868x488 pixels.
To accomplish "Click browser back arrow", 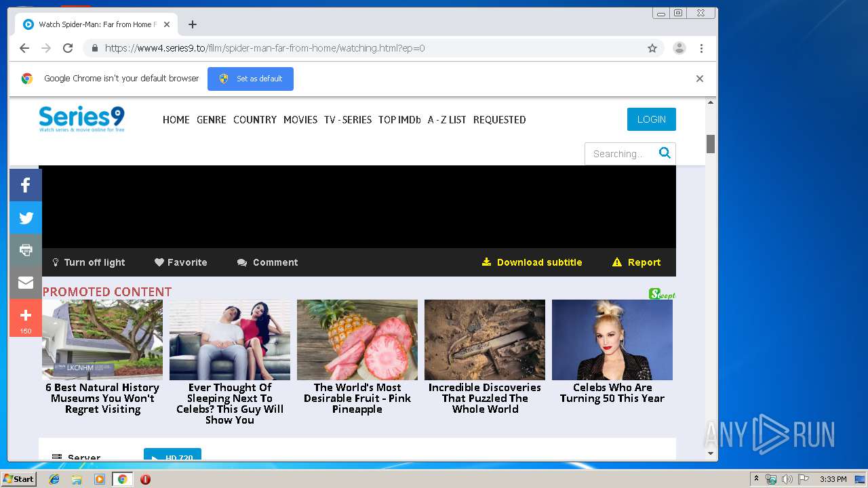I will (x=24, y=48).
